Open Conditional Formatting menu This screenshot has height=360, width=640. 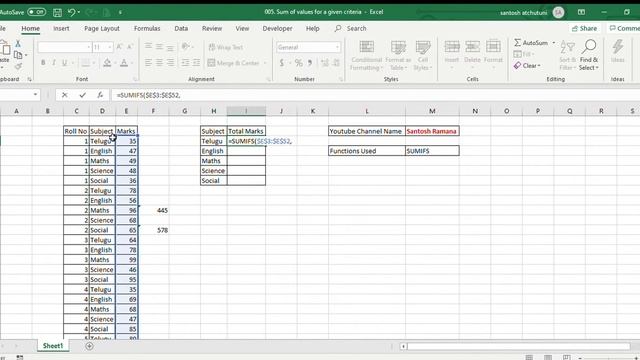[x=366, y=56]
